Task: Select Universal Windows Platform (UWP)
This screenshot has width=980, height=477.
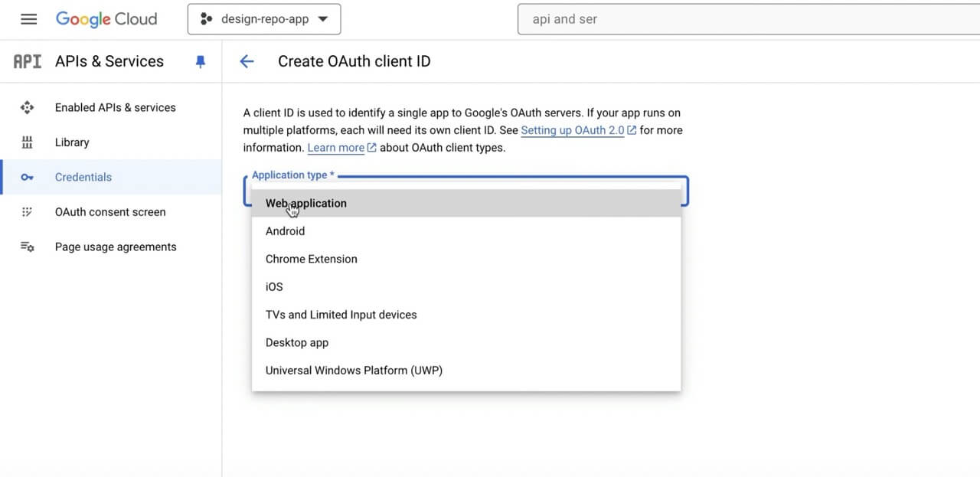Action: coord(354,370)
